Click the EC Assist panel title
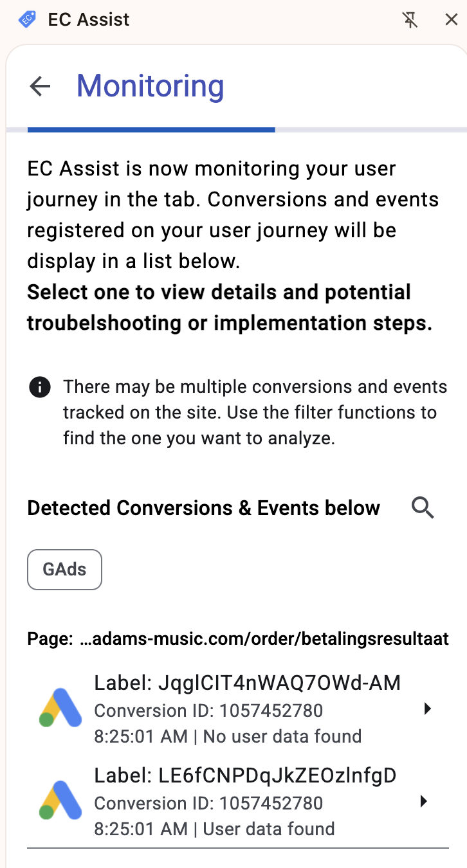 [89, 20]
